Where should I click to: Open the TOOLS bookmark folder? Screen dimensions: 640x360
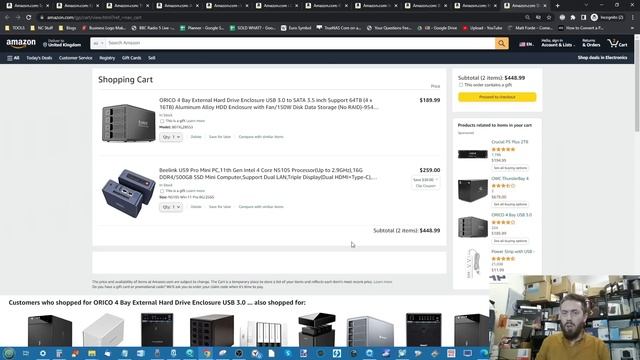(15, 28)
